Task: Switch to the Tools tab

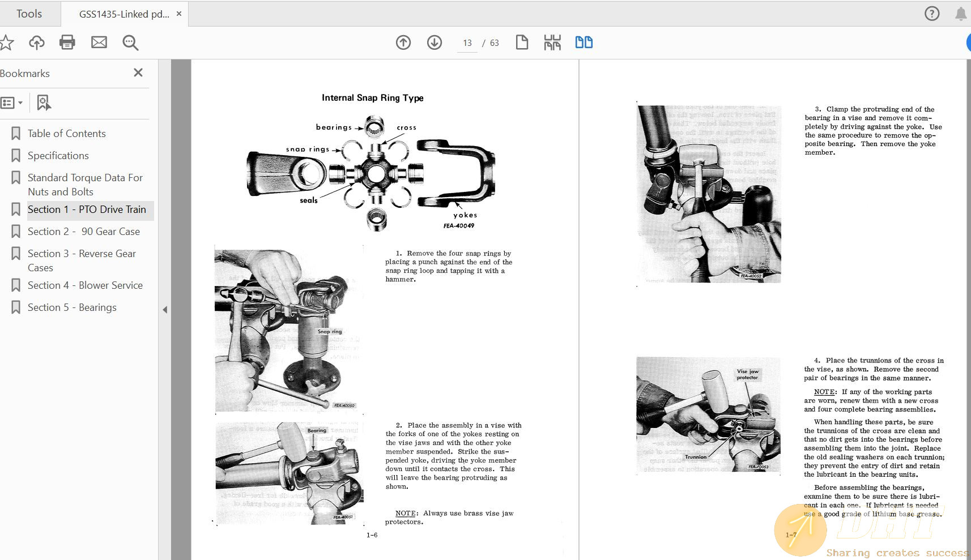Action: [x=29, y=14]
